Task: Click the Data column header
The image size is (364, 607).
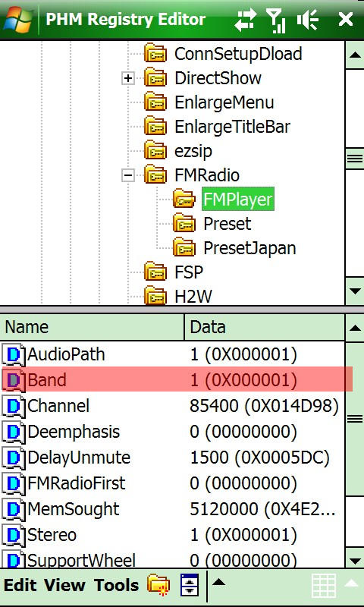Action: pos(265,327)
